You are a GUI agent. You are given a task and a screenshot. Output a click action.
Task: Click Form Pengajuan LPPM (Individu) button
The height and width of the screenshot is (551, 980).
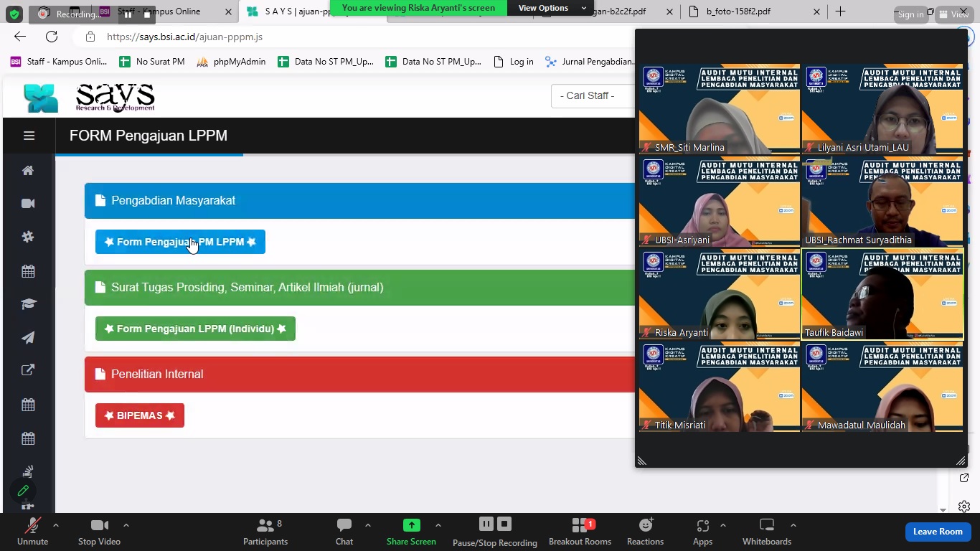[195, 329]
